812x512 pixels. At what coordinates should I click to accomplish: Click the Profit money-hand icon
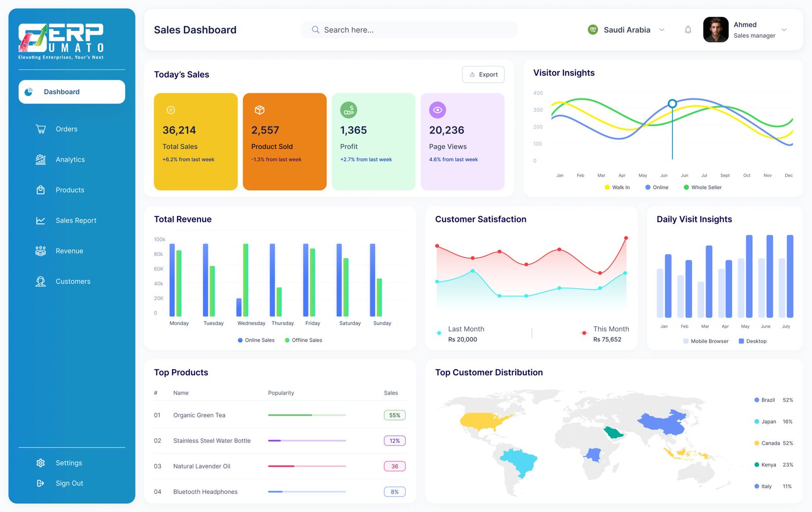[x=349, y=110]
